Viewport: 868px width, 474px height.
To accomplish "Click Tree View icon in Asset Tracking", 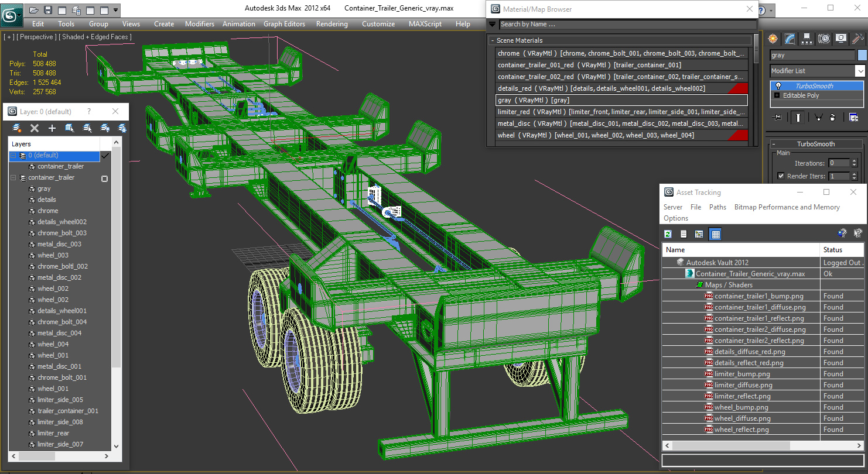I will pyautogui.click(x=699, y=234).
